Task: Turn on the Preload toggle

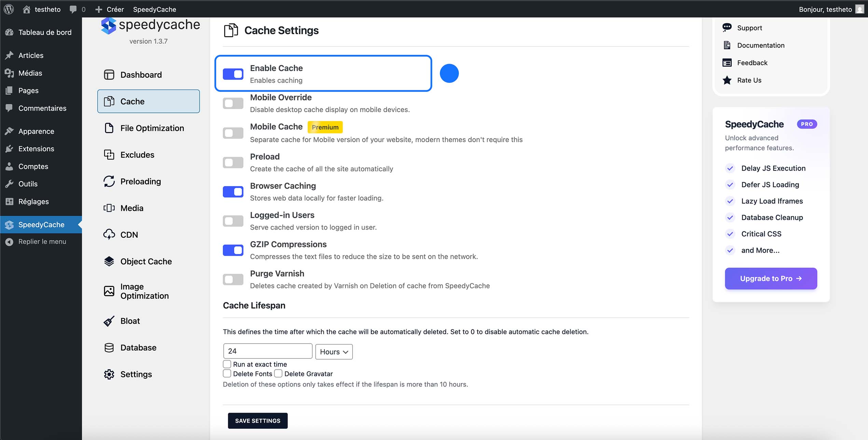Action: [x=233, y=162]
